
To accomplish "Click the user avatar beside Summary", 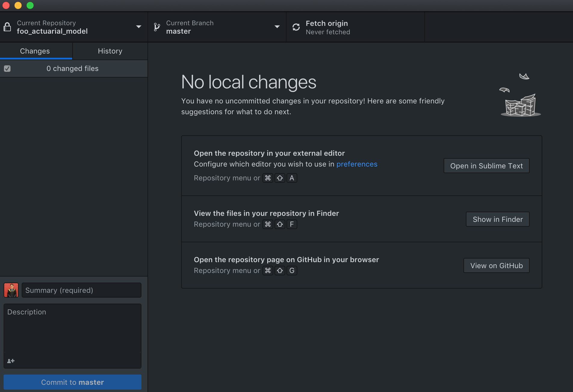I will (x=11, y=290).
